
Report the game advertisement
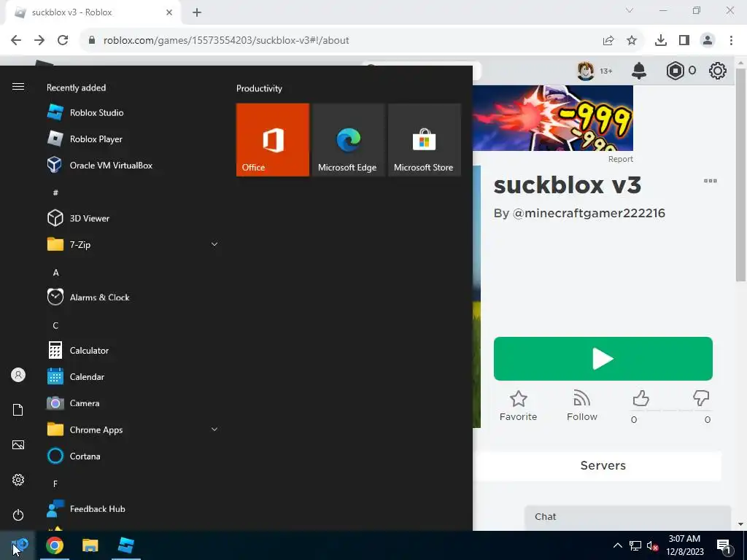pyautogui.click(x=620, y=159)
